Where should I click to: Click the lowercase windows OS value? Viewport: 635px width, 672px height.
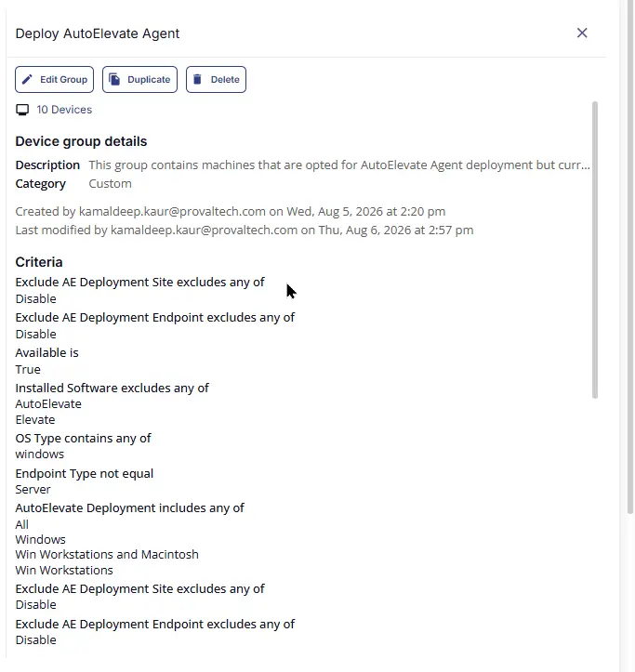[40, 454]
